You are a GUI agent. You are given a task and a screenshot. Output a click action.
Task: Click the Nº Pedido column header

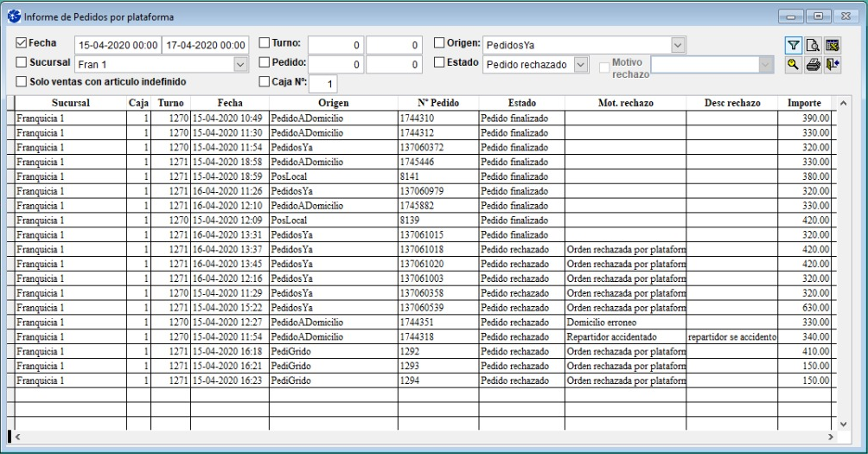click(x=437, y=103)
